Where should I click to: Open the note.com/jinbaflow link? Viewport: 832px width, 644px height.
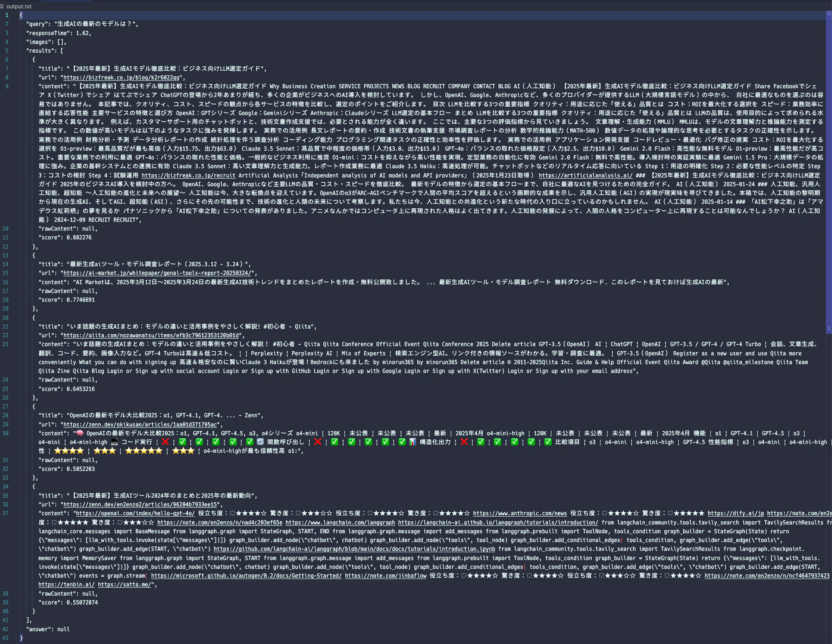click(386, 576)
